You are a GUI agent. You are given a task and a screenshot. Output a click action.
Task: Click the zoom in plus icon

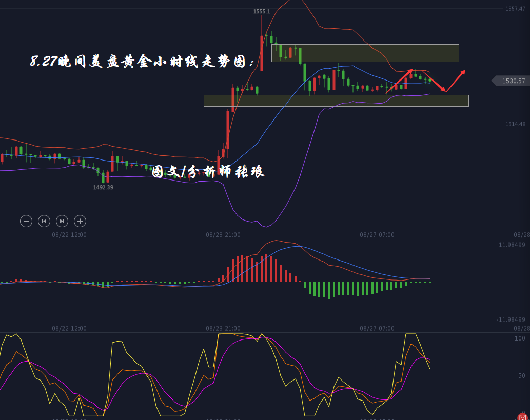pyautogui.click(x=80, y=221)
